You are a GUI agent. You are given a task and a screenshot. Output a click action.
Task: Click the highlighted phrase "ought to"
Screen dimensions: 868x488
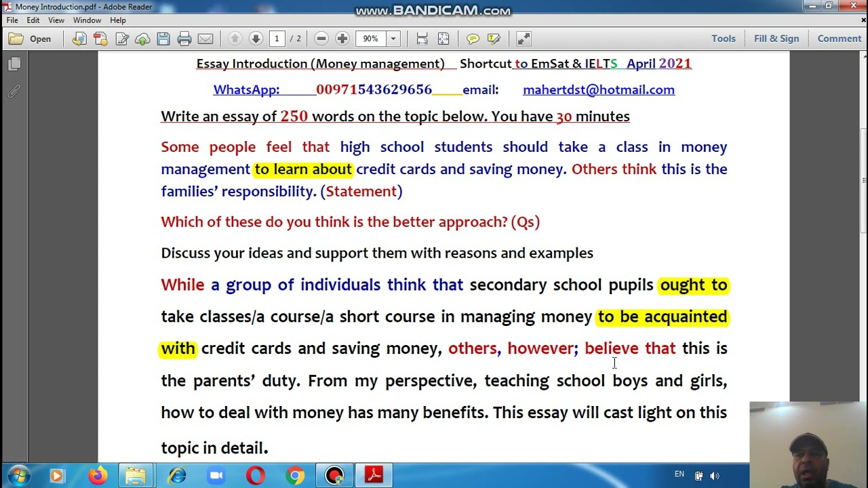(694, 285)
